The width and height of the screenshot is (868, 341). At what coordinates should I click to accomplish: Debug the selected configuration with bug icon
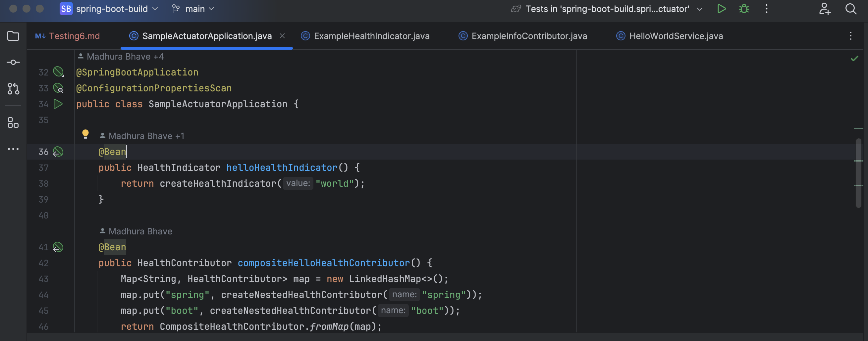click(x=744, y=9)
